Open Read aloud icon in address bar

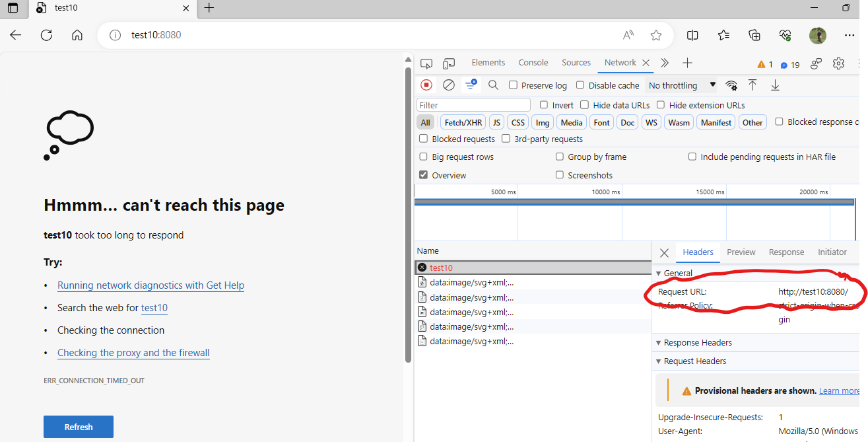[x=628, y=35]
